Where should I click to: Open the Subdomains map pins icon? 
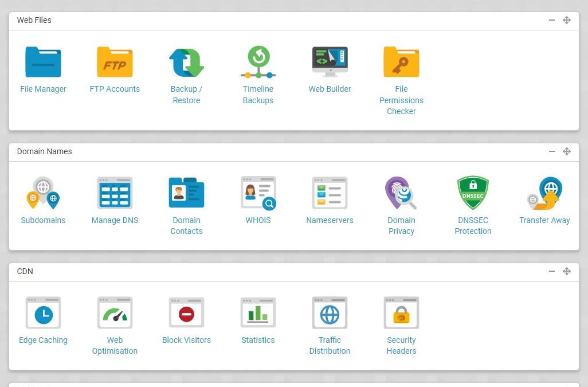click(x=43, y=193)
